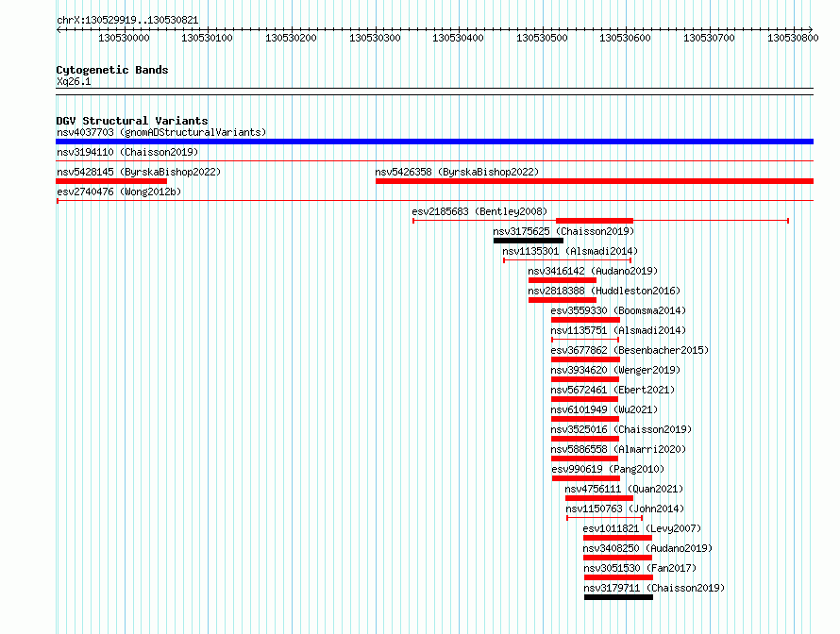Click the chrX:130529919..130530821 coordinate label

pos(127,21)
